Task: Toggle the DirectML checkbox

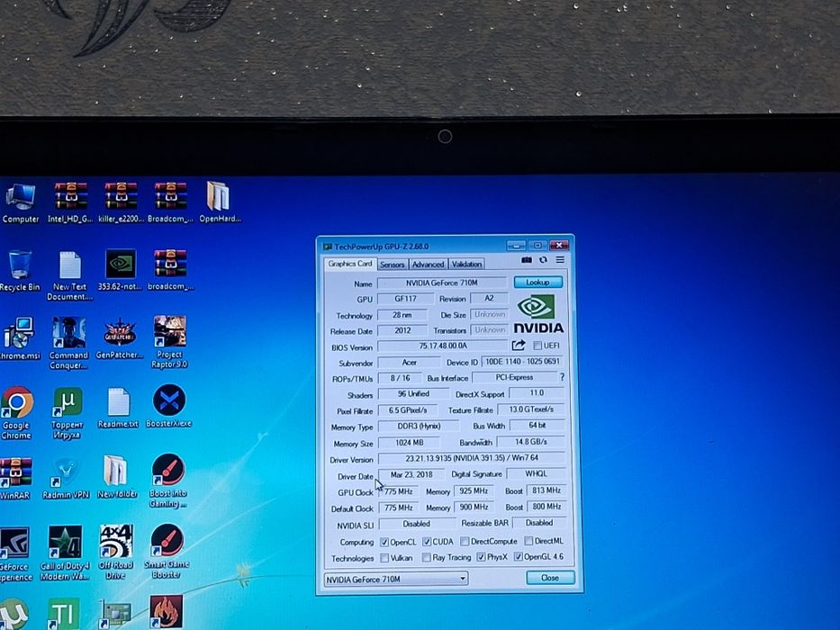Action: pyautogui.click(x=528, y=541)
